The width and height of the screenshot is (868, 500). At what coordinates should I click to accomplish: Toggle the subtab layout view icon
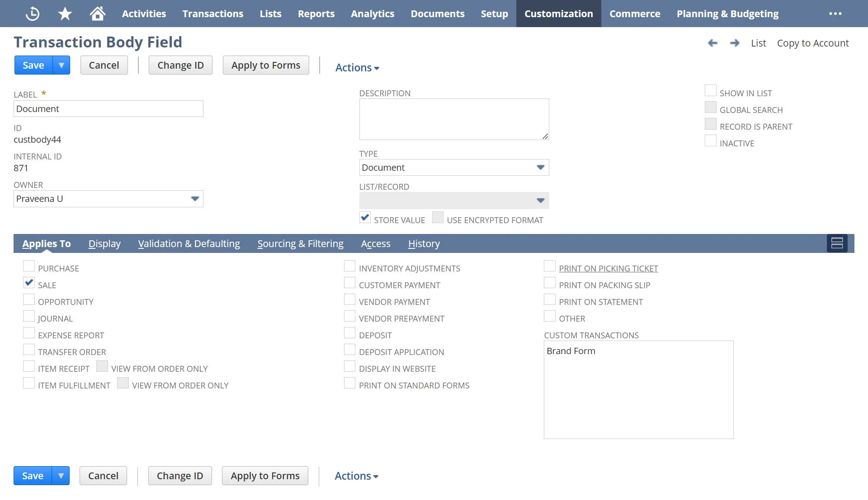pos(837,243)
